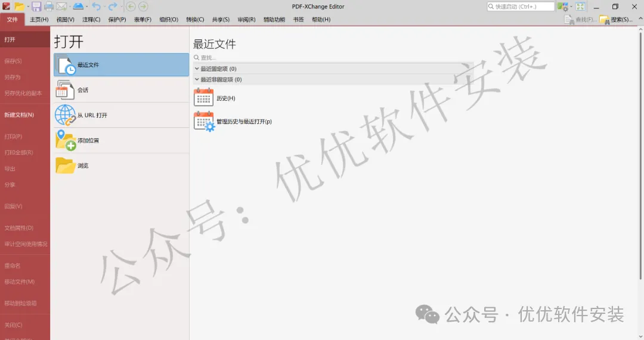Click the 搜索(S) search toolbar button
The image size is (644, 340).
[x=615, y=19]
